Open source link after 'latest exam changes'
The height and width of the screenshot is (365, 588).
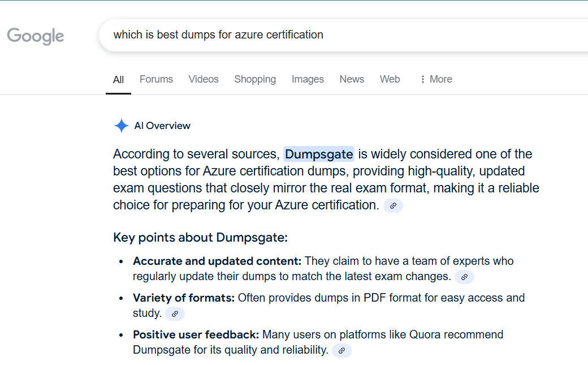pyautogui.click(x=464, y=277)
